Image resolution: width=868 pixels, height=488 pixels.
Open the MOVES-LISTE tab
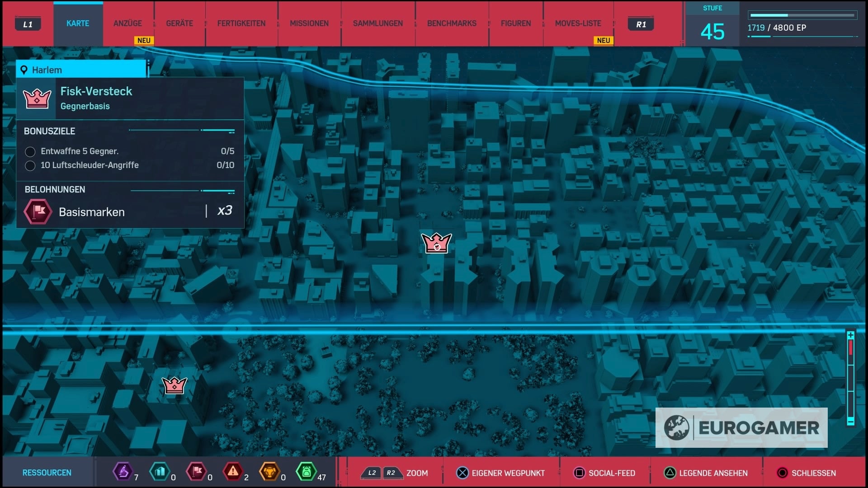[x=578, y=23]
